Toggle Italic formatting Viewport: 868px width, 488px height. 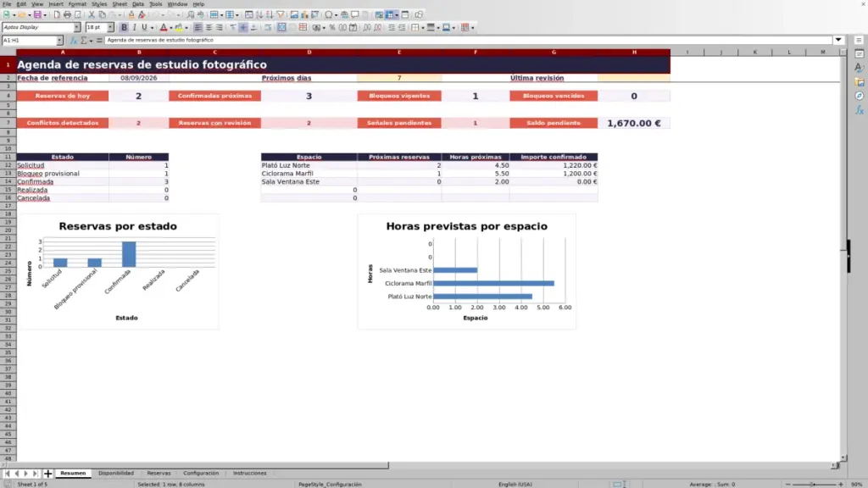click(x=135, y=28)
